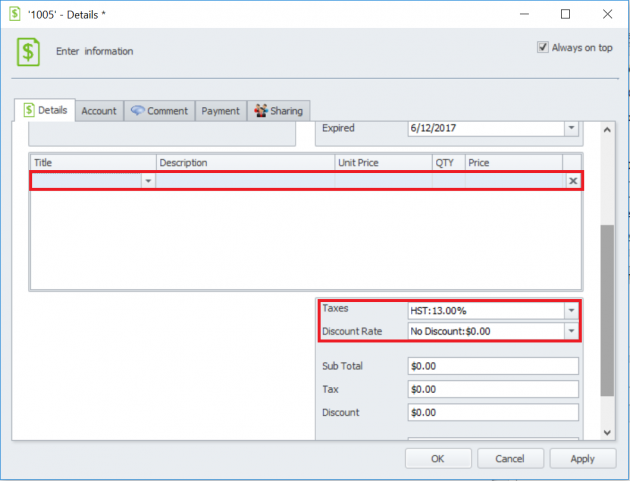
Task: Click the green dollar invoice icon in header
Action: (28, 51)
